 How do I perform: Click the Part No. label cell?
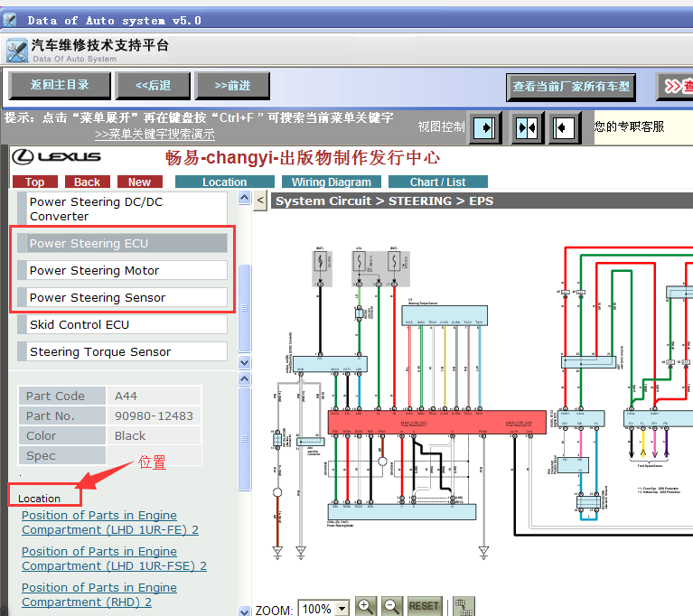pos(61,415)
